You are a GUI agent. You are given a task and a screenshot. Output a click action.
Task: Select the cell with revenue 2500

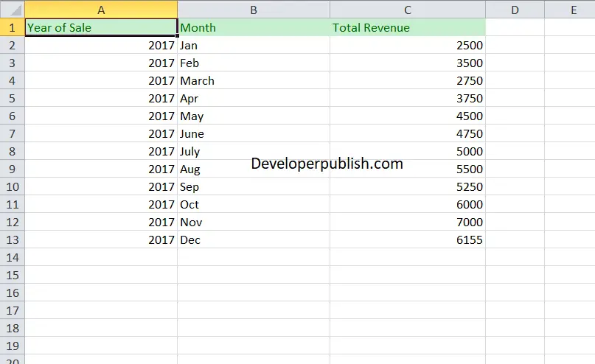[408, 45]
